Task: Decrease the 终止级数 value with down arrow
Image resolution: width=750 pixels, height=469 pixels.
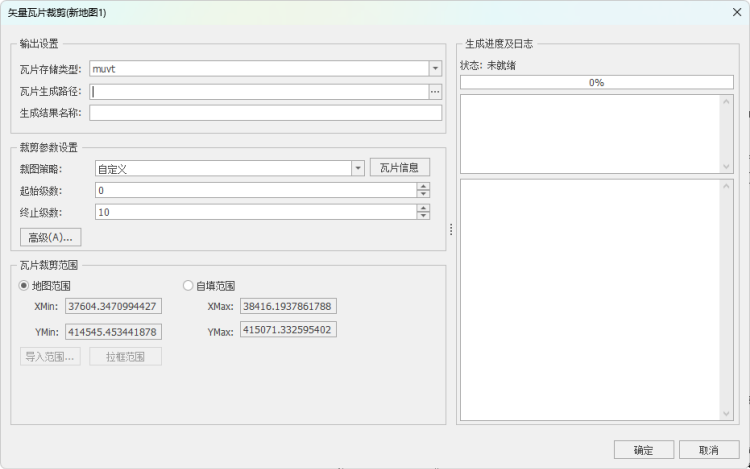Action: coord(424,216)
